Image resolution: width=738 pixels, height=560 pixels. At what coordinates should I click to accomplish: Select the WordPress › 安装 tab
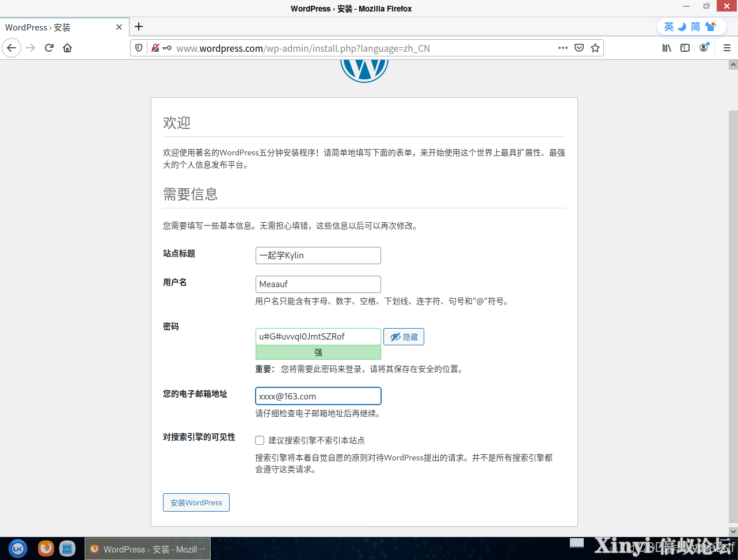(64, 27)
